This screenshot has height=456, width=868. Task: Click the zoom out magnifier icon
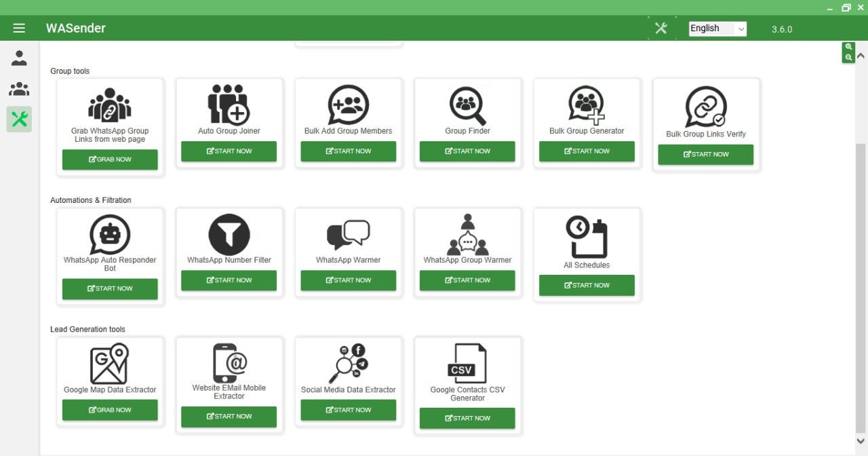click(x=848, y=58)
